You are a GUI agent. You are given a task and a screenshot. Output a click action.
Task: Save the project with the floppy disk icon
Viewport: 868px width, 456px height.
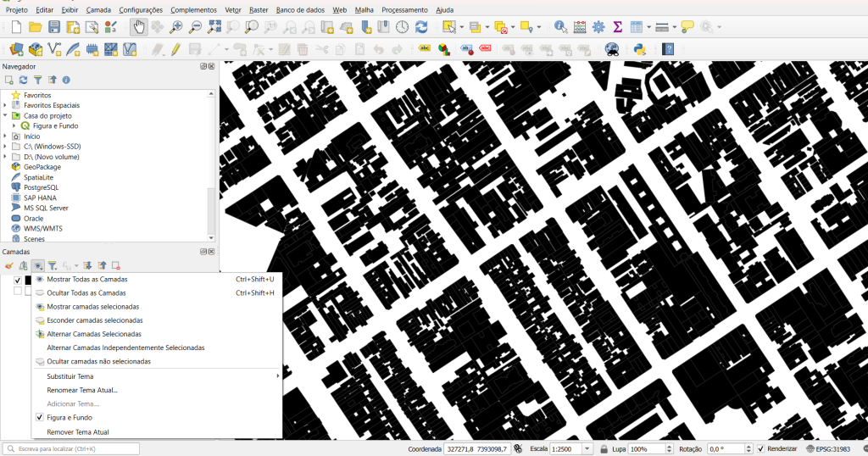point(53,26)
